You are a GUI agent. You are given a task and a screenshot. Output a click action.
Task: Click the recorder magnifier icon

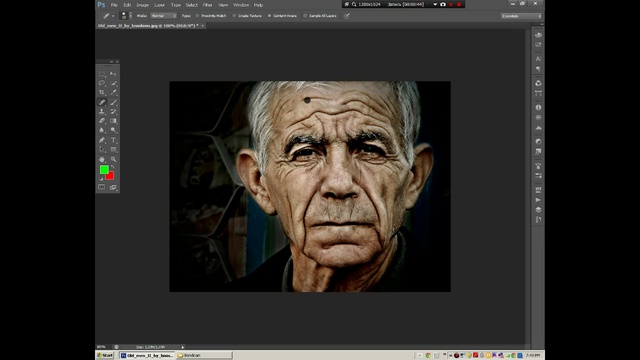click(354, 4)
